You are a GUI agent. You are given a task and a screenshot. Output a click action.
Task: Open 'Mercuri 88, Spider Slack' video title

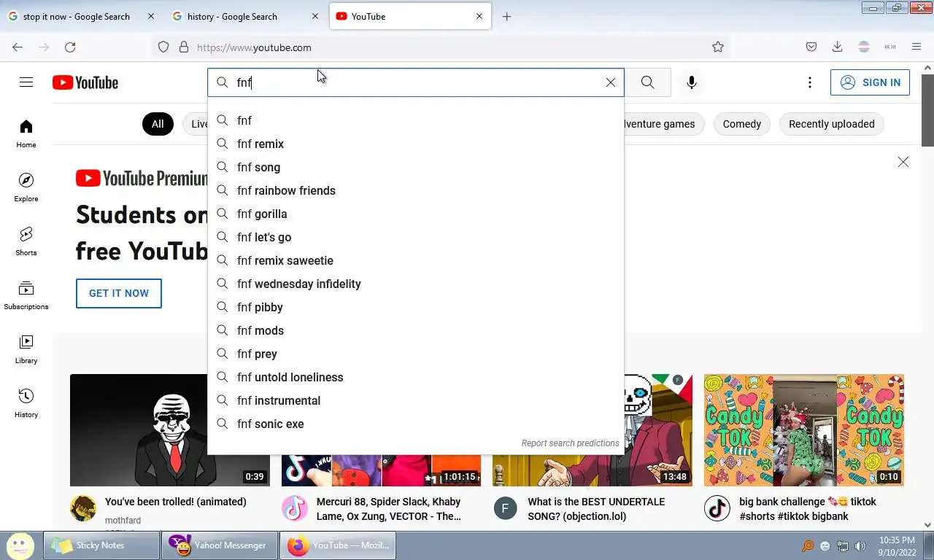click(x=389, y=509)
